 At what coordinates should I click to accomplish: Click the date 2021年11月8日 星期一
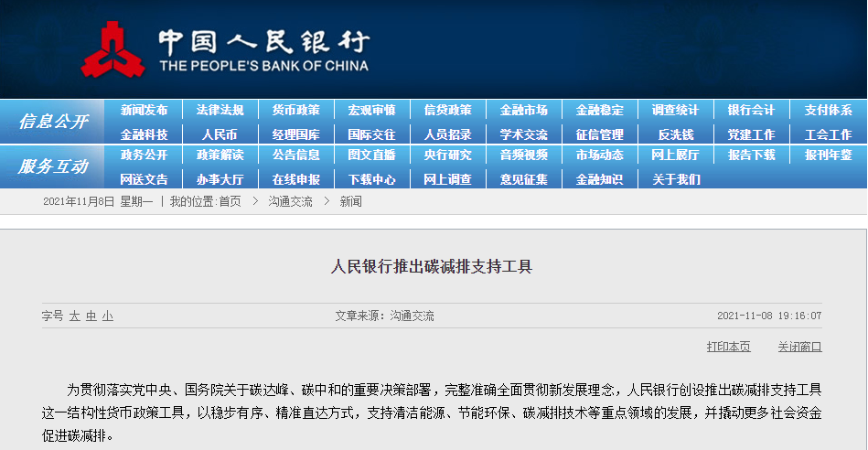pos(98,201)
